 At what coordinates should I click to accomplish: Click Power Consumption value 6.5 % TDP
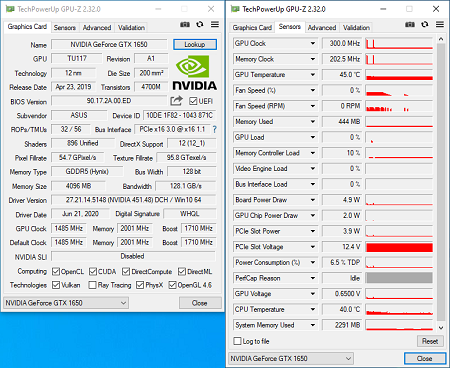342,263
